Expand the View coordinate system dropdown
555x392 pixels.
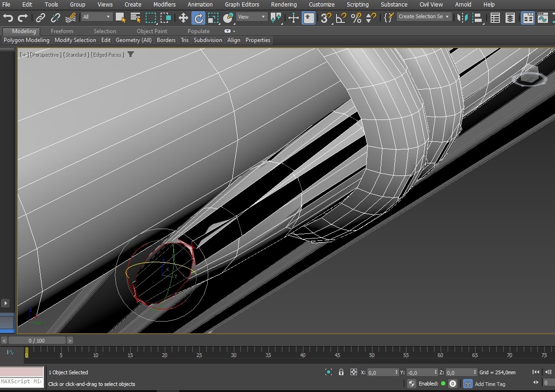click(x=252, y=17)
